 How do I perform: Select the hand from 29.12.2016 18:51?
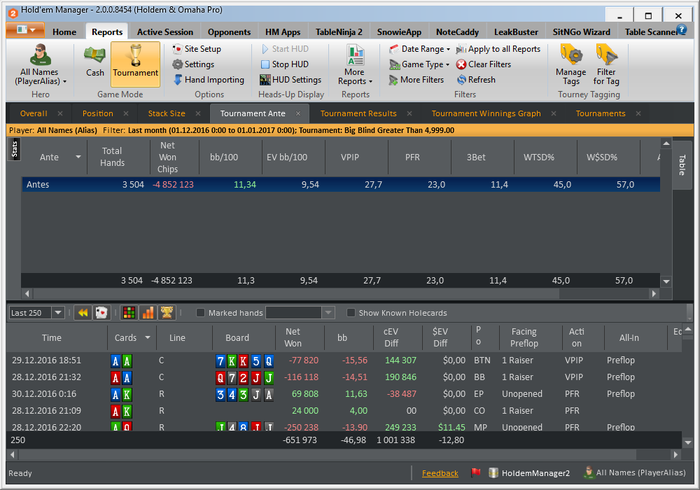pyautogui.click(x=344, y=360)
